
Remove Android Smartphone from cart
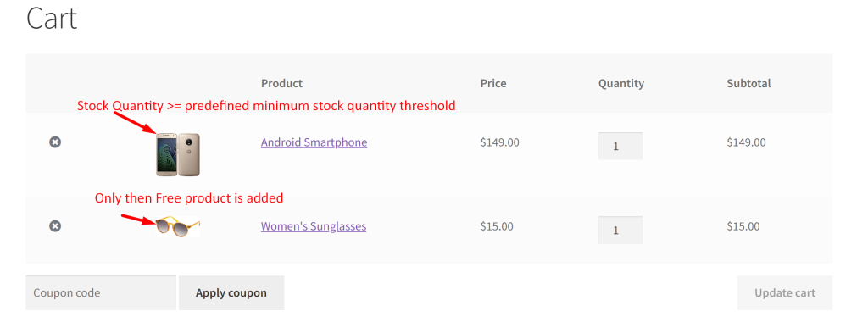click(x=55, y=142)
